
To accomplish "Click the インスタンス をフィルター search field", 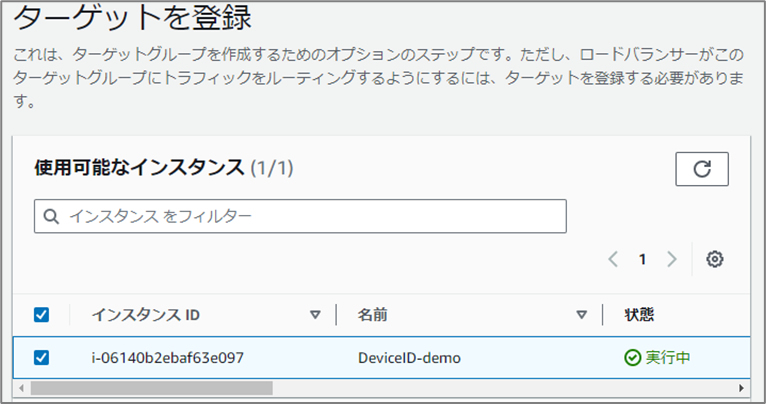I will tap(310, 216).
